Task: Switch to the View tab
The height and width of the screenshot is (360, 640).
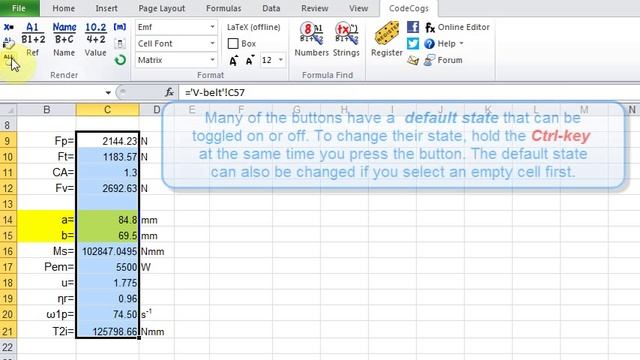Action: point(358,8)
